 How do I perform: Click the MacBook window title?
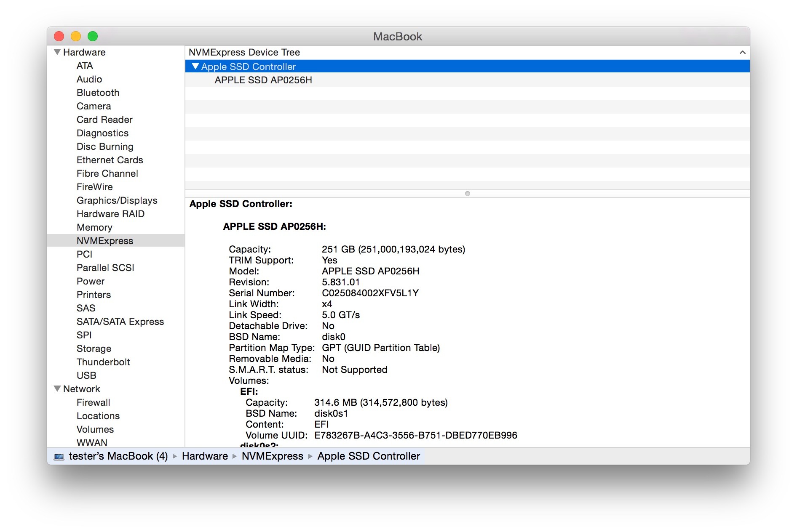pyautogui.click(x=398, y=36)
